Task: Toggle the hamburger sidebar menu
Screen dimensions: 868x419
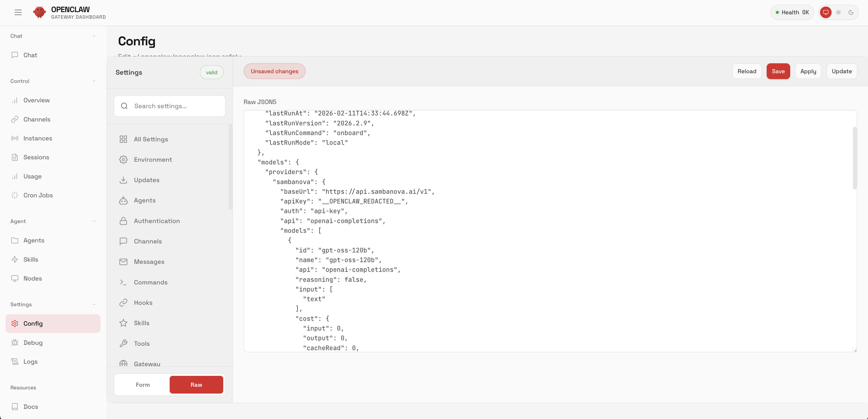Action: tap(18, 12)
